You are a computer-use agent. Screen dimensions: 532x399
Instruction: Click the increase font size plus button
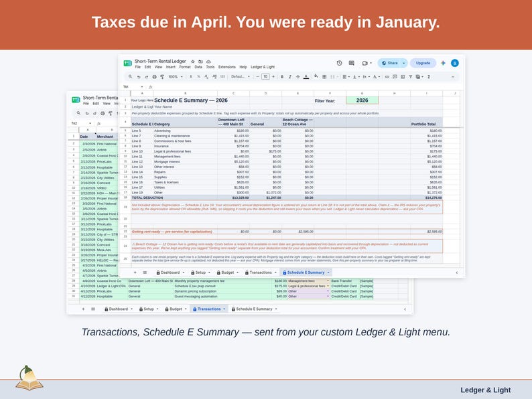click(273, 77)
